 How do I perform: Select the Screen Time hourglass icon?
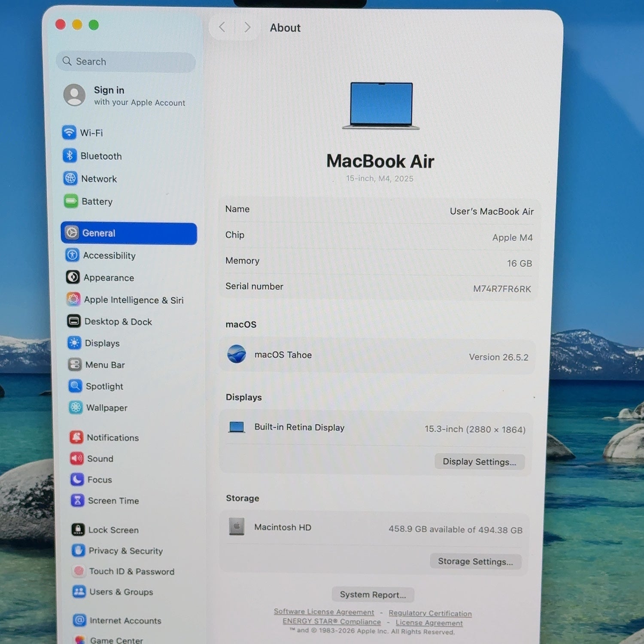78,500
